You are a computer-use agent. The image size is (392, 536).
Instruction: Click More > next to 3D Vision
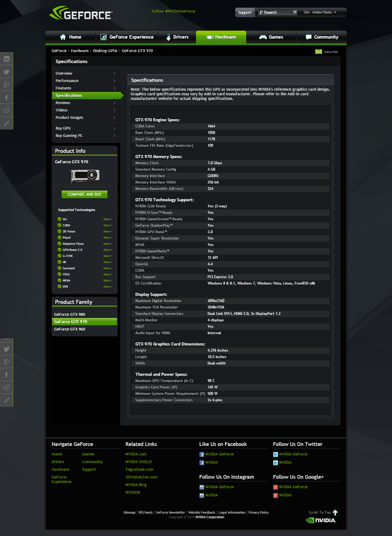coord(108,232)
